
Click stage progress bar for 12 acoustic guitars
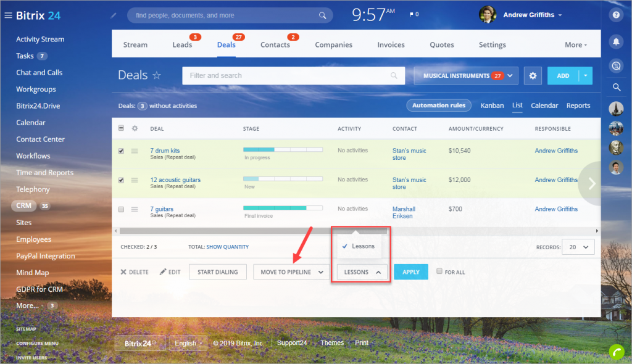[283, 178]
